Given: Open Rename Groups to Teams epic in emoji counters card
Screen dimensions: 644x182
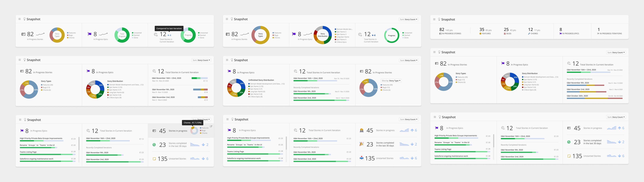Looking at the screenshot, I should [245, 145].
